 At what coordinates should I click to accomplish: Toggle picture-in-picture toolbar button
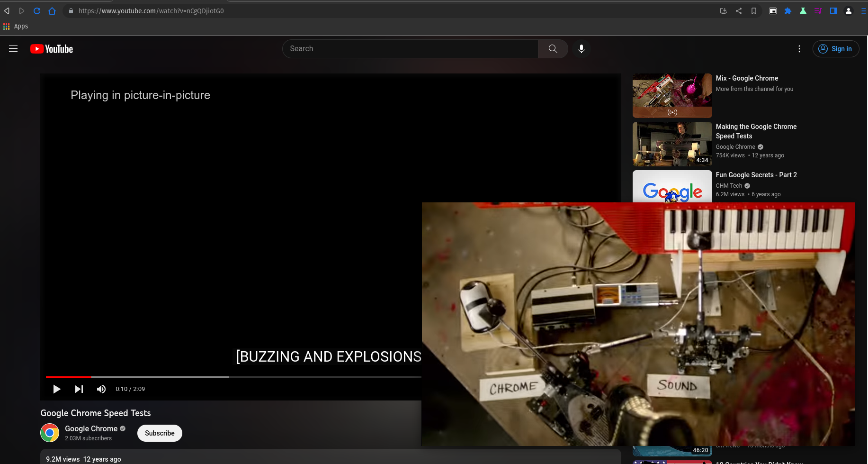(x=773, y=10)
